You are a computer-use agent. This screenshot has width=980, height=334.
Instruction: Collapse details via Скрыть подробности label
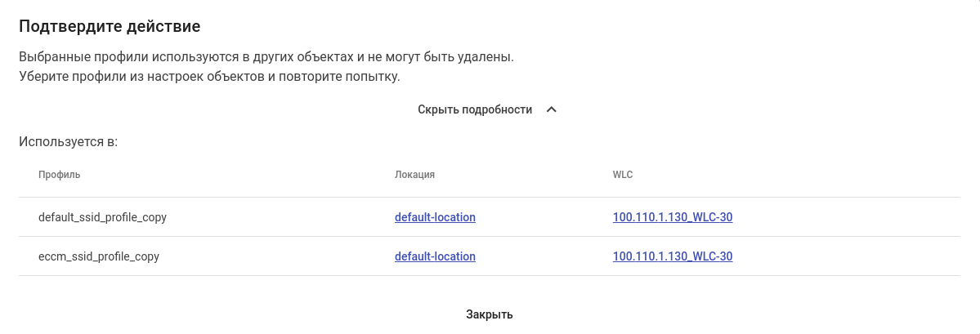(475, 109)
